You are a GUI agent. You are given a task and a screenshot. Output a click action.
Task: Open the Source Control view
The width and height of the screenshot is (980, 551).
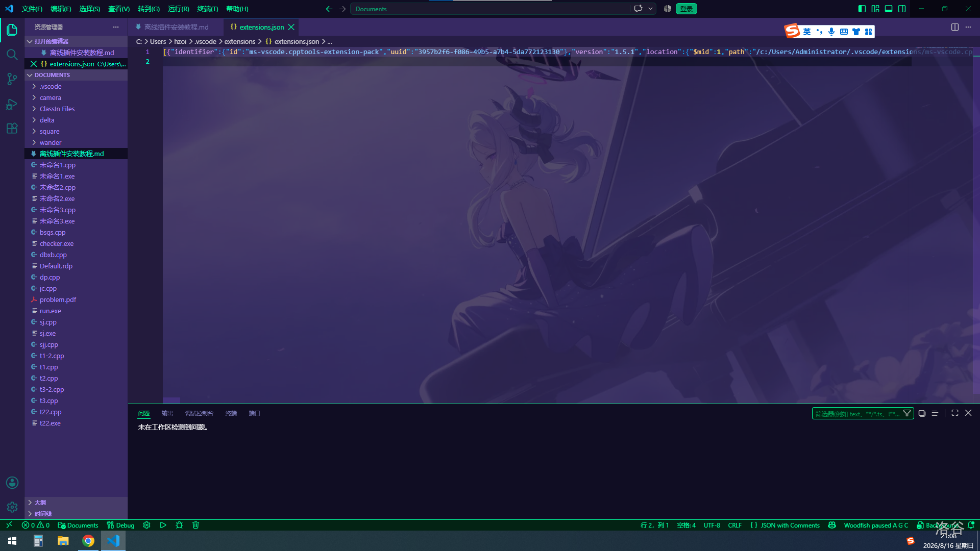coord(12,79)
